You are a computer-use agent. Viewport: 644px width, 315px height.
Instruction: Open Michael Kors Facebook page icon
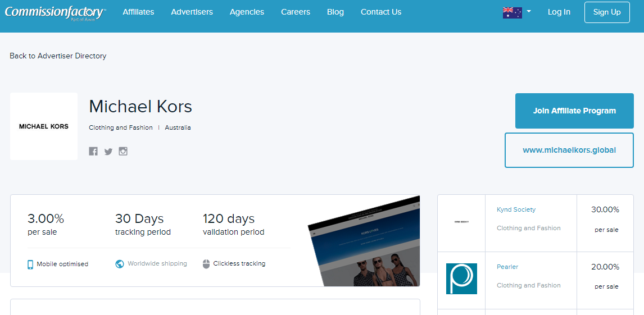(x=93, y=152)
